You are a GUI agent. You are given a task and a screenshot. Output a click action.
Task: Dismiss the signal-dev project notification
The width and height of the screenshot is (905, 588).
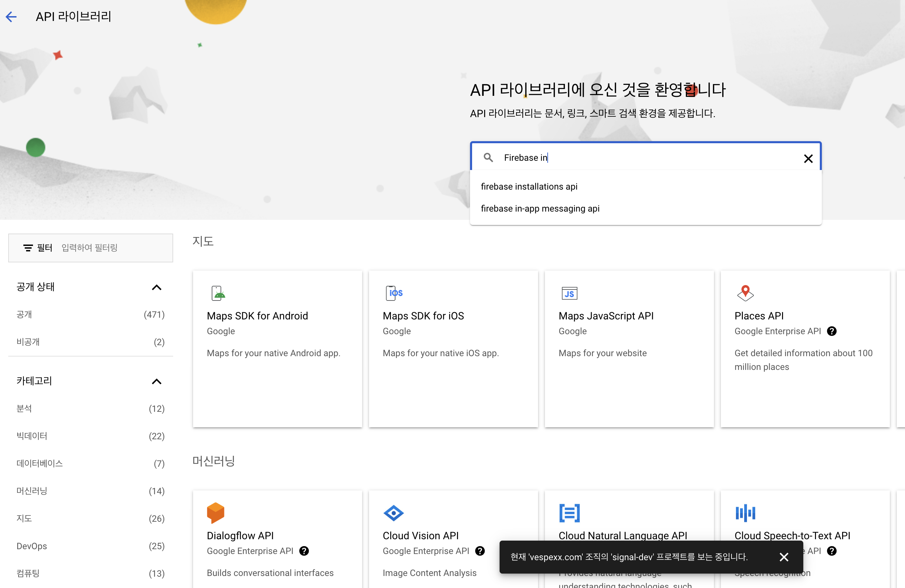click(x=784, y=557)
